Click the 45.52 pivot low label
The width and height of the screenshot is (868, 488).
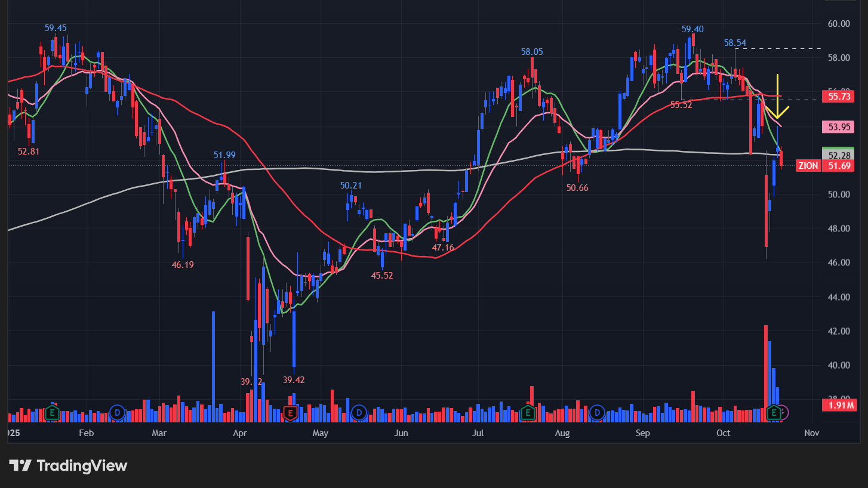point(382,276)
